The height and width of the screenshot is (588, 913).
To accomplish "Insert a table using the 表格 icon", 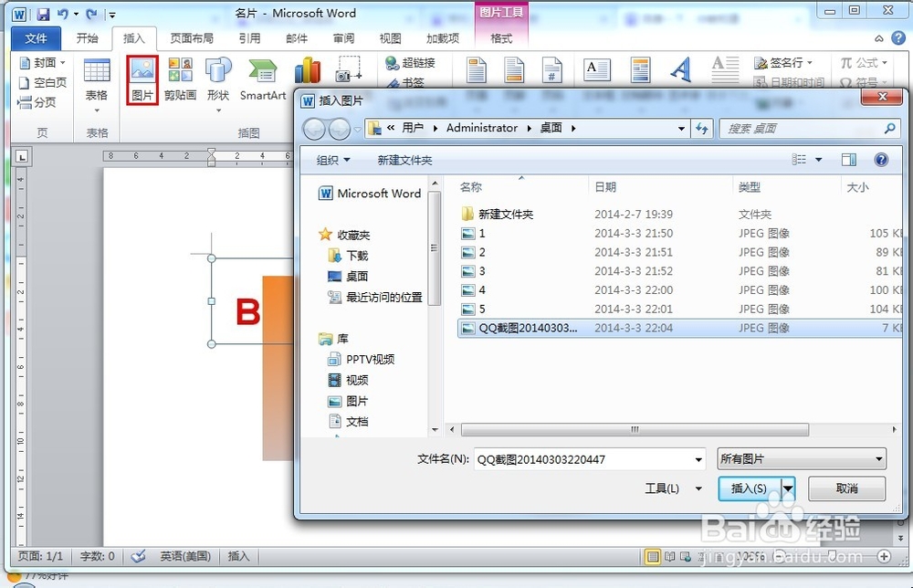I will pos(97,75).
